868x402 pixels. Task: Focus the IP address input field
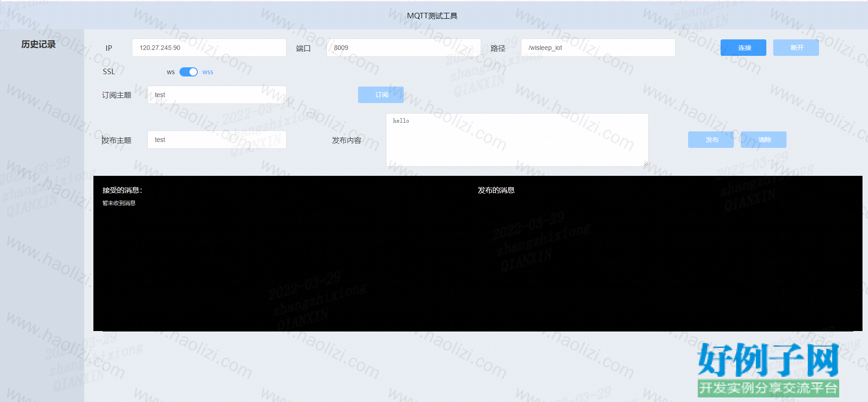click(209, 48)
